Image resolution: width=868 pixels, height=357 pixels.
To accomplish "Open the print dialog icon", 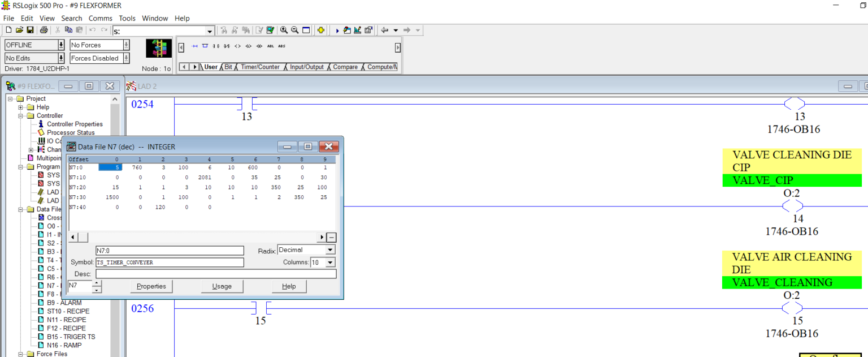I will [43, 30].
